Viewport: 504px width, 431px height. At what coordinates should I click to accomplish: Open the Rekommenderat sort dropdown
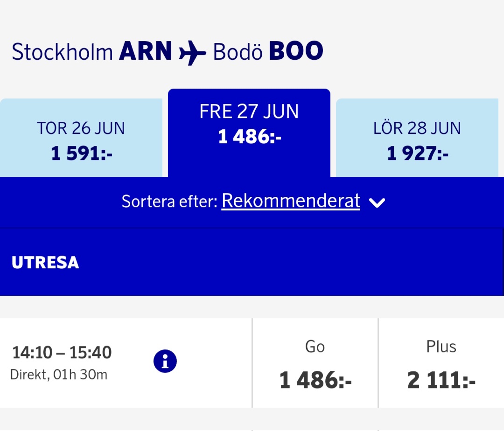click(x=291, y=201)
